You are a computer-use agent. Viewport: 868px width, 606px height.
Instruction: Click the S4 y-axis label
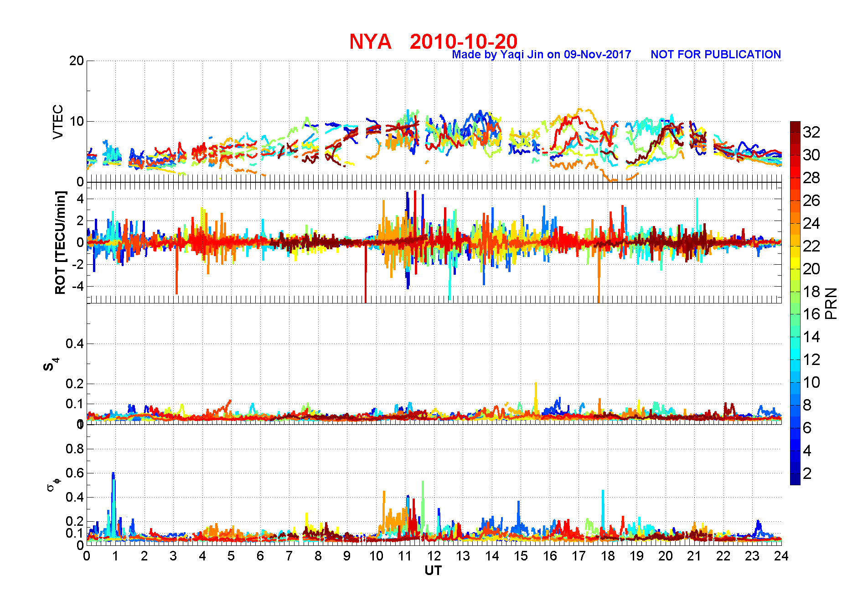coord(51,365)
